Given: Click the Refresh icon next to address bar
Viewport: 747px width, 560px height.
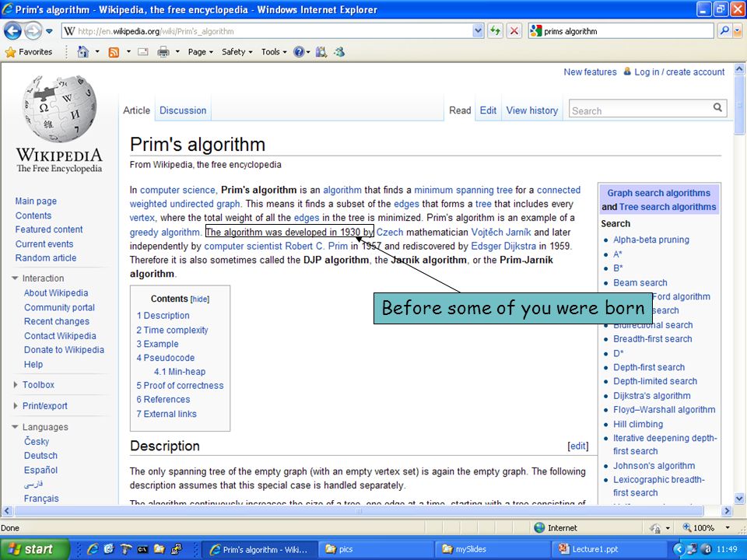Looking at the screenshot, I should (x=496, y=31).
